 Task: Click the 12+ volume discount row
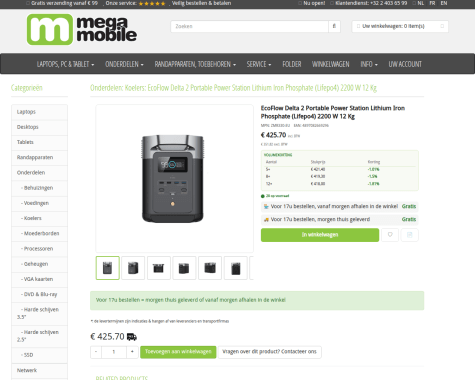click(339, 184)
